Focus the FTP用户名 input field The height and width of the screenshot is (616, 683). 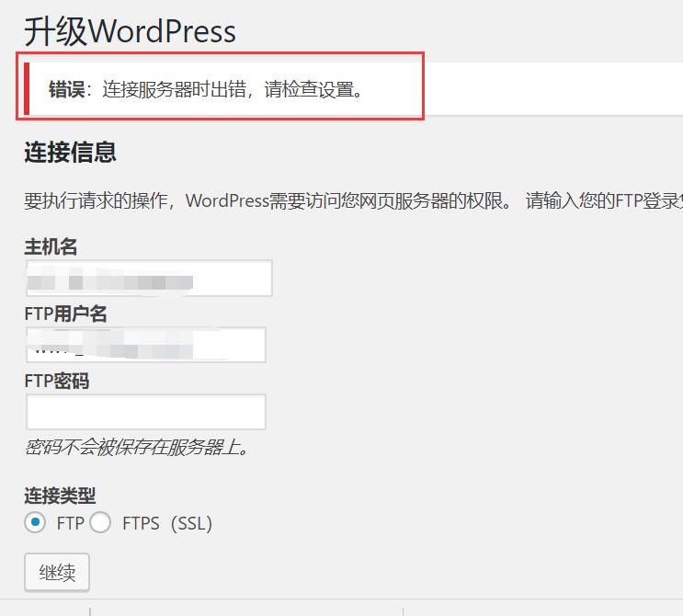pyautogui.click(x=146, y=345)
